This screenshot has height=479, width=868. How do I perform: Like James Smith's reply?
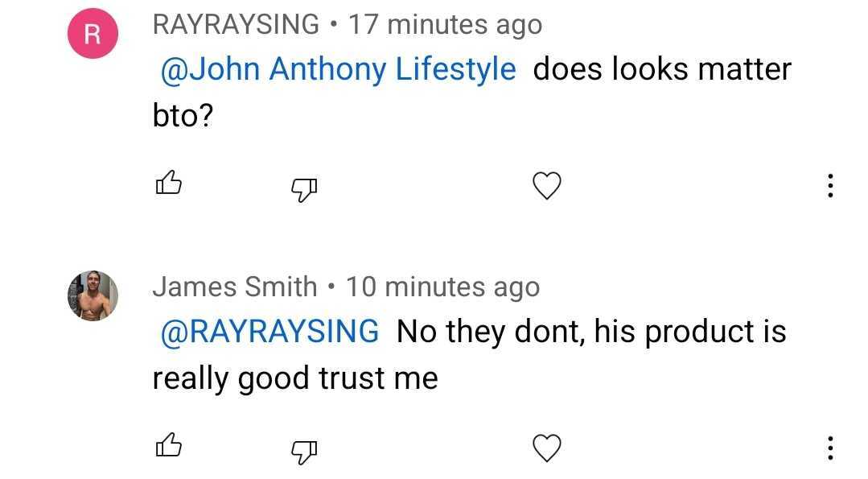point(167,446)
